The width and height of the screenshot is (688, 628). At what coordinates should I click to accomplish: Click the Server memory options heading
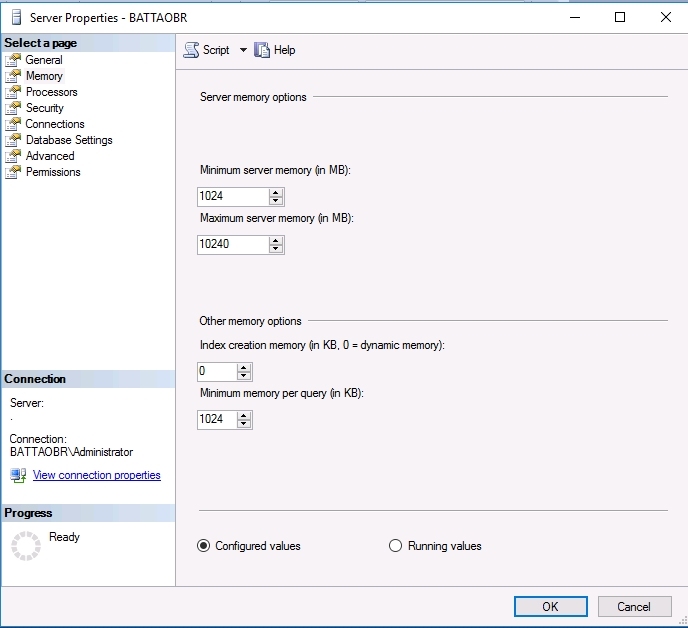coord(253,97)
